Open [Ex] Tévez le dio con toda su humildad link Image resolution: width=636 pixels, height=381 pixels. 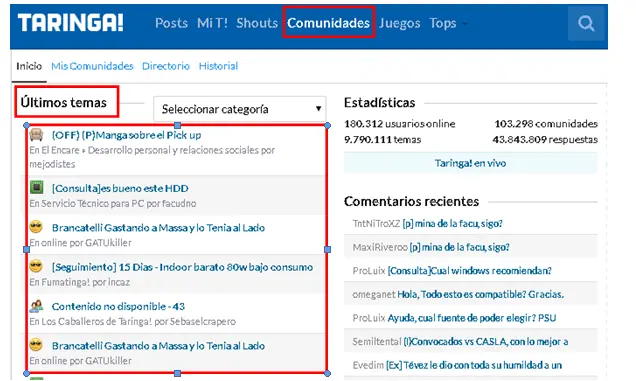pyautogui.click(x=474, y=365)
